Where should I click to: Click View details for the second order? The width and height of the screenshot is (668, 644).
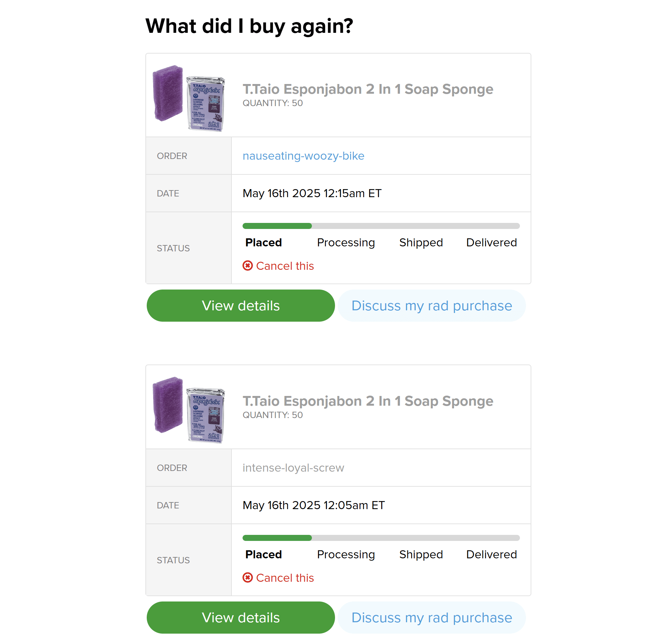tap(241, 618)
